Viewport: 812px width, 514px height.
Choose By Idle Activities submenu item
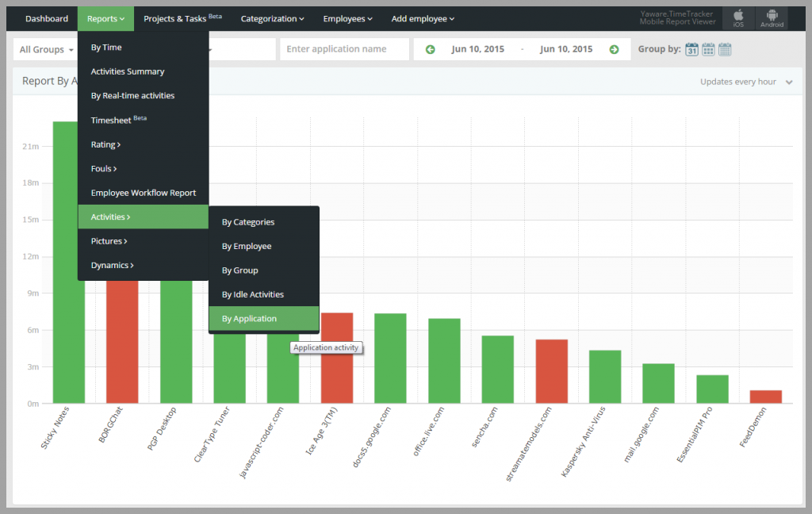[x=253, y=294]
